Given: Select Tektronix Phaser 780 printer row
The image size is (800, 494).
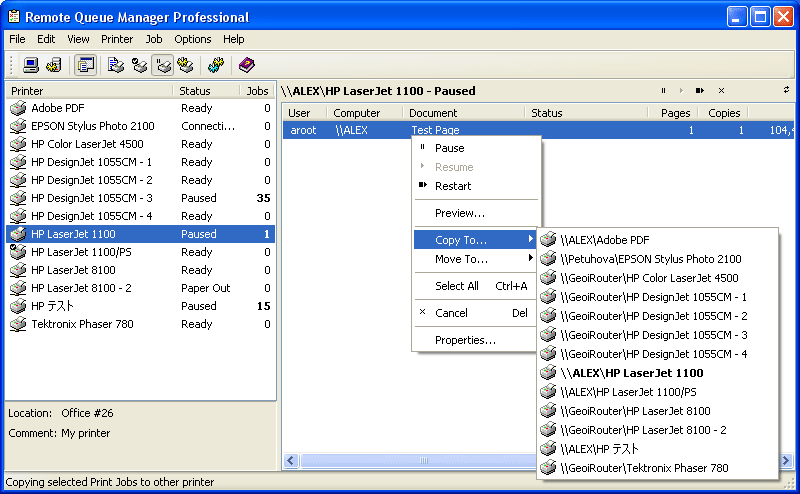Looking at the screenshot, I should pos(141,324).
